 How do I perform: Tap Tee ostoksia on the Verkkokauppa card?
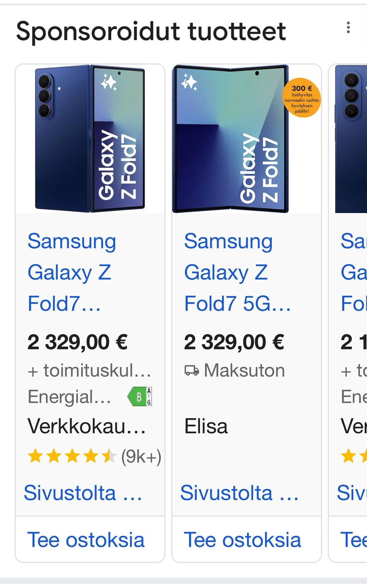coord(86,540)
